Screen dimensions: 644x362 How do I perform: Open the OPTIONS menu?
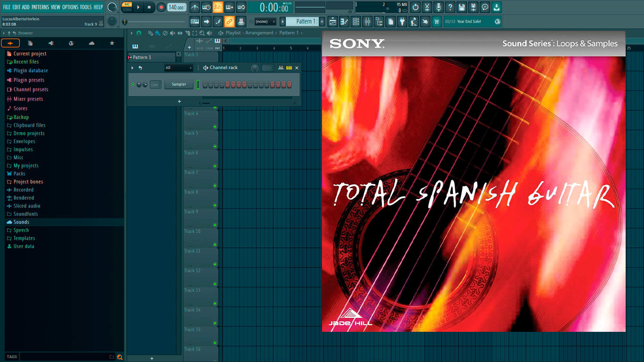[x=70, y=7]
